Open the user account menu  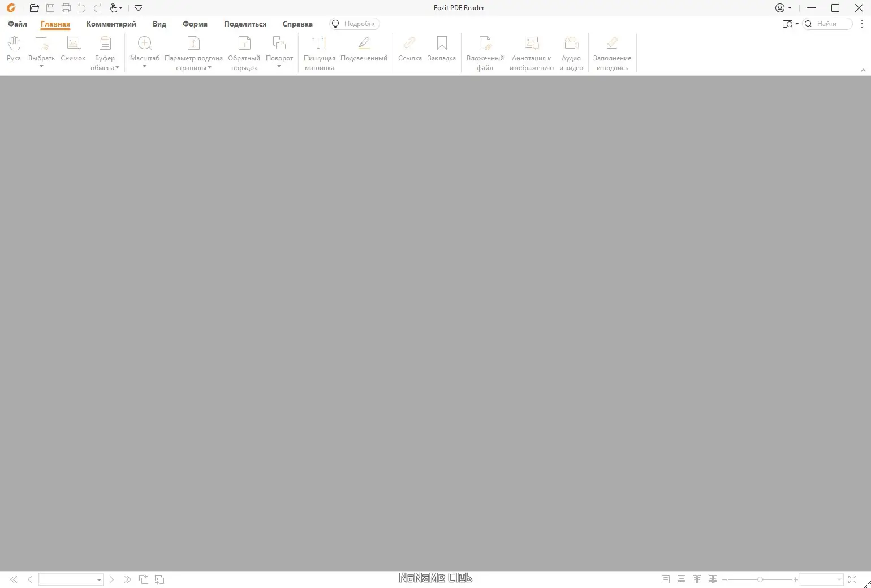click(x=783, y=8)
